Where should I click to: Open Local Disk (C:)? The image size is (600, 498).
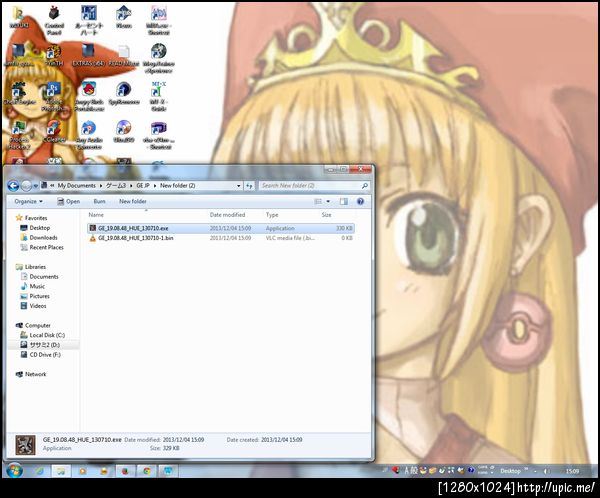(x=43, y=335)
